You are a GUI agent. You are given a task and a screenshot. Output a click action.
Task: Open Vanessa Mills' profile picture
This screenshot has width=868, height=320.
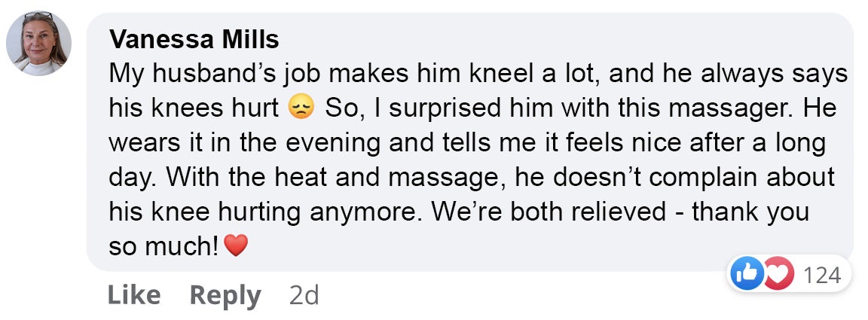38,43
